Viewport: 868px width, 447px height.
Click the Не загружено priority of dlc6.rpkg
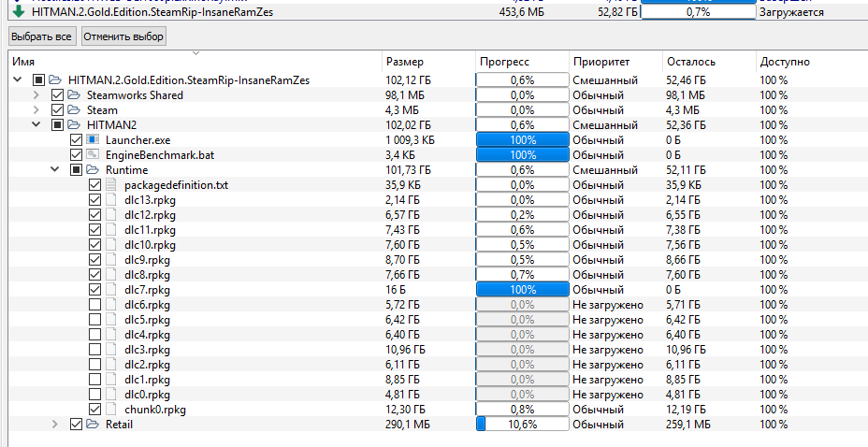608,305
